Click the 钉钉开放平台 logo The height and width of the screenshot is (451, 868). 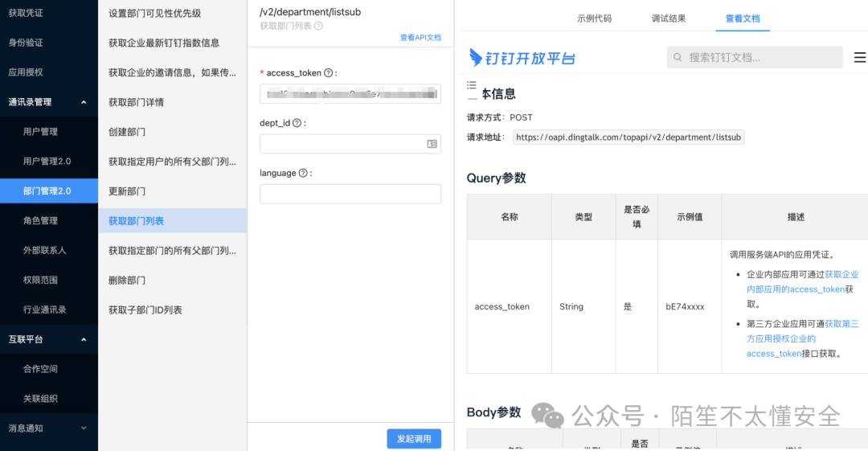pyautogui.click(x=522, y=58)
